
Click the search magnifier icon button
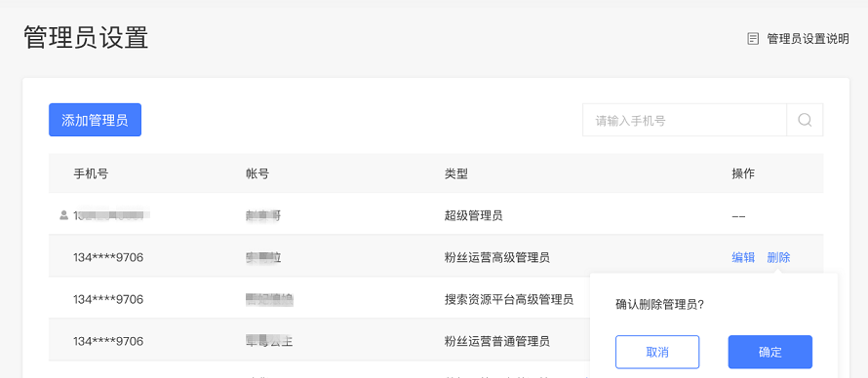[x=805, y=120]
